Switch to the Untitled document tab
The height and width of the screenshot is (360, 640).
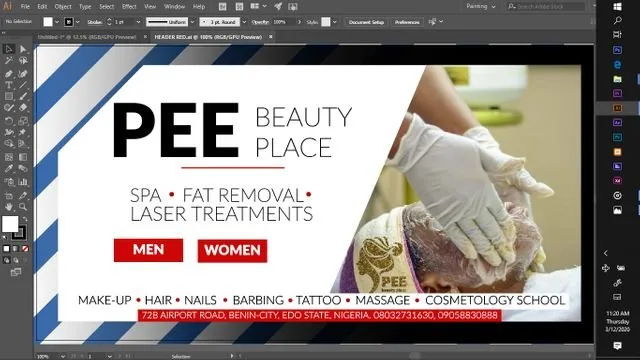tap(87, 37)
